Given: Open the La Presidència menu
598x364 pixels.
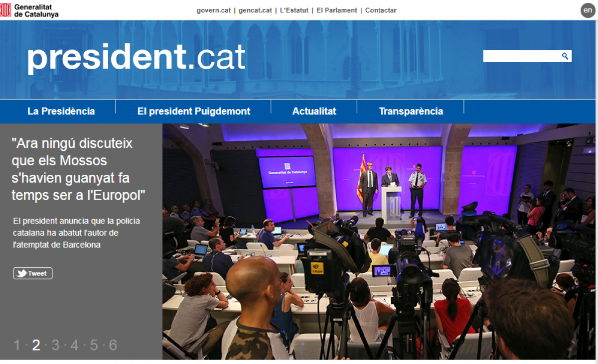Looking at the screenshot, I should click(x=61, y=112).
